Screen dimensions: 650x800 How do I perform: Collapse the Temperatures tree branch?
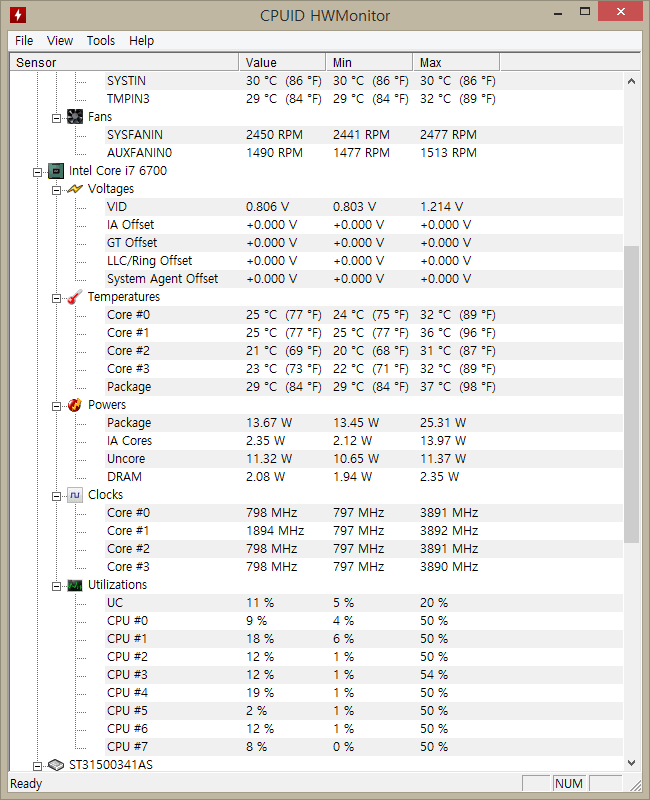coord(57,297)
